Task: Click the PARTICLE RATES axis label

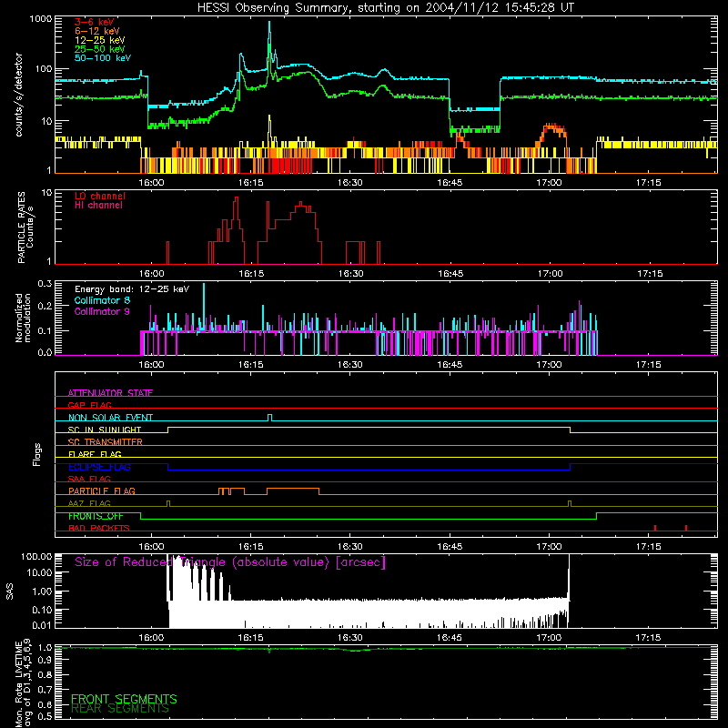Action: click(21, 227)
